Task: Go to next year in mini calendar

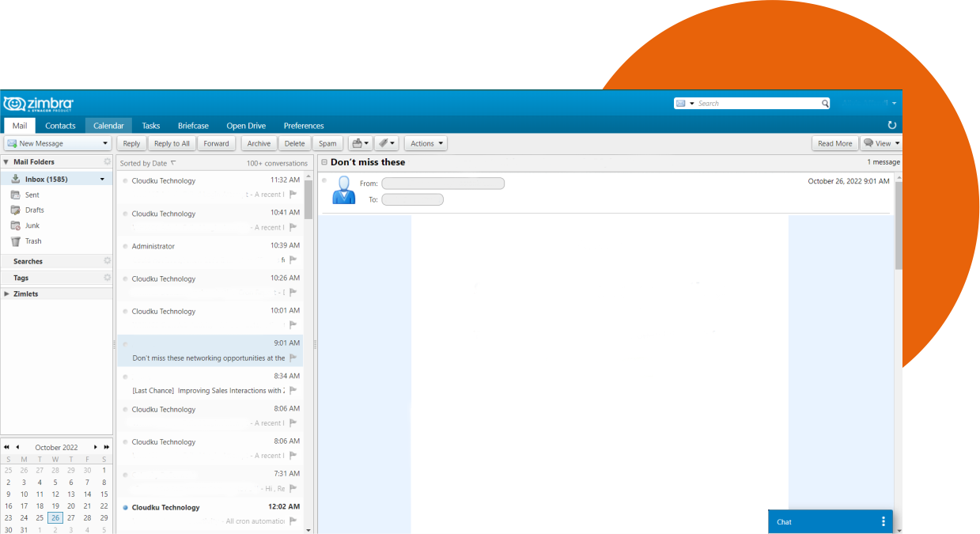Action: click(107, 447)
